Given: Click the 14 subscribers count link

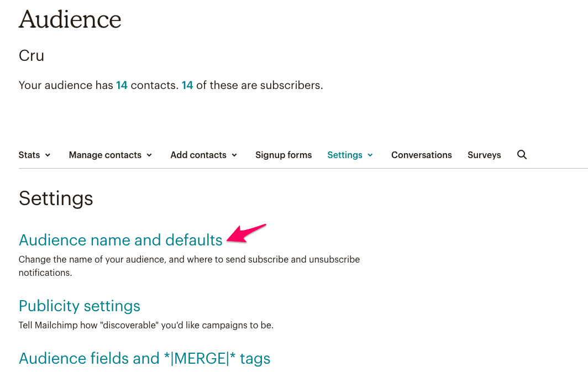Looking at the screenshot, I should (187, 85).
